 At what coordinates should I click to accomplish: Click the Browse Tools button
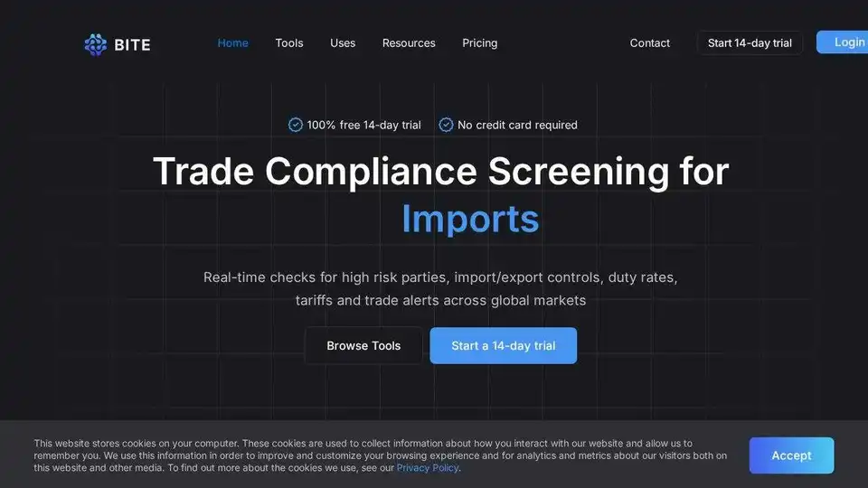pyautogui.click(x=363, y=345)
